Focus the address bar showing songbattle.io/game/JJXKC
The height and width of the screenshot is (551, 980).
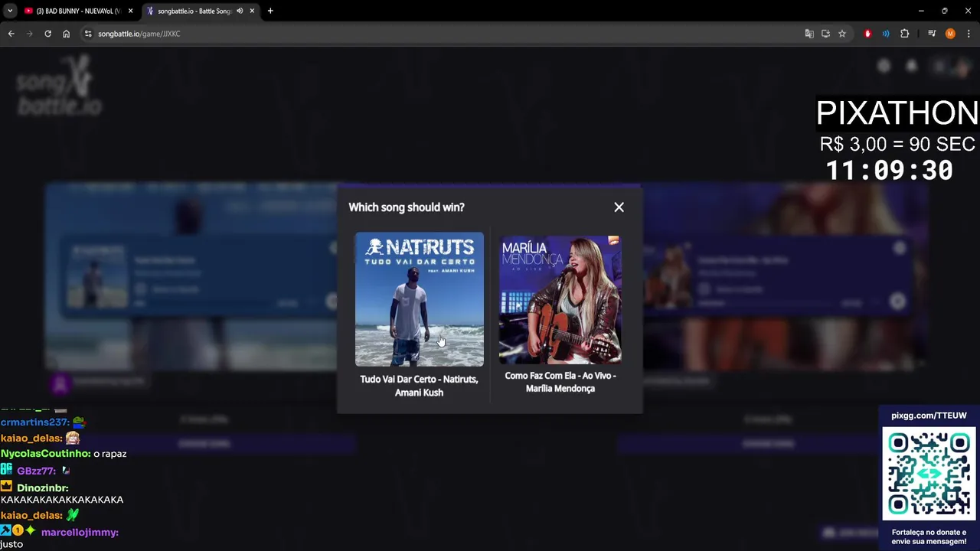[444, 34]
